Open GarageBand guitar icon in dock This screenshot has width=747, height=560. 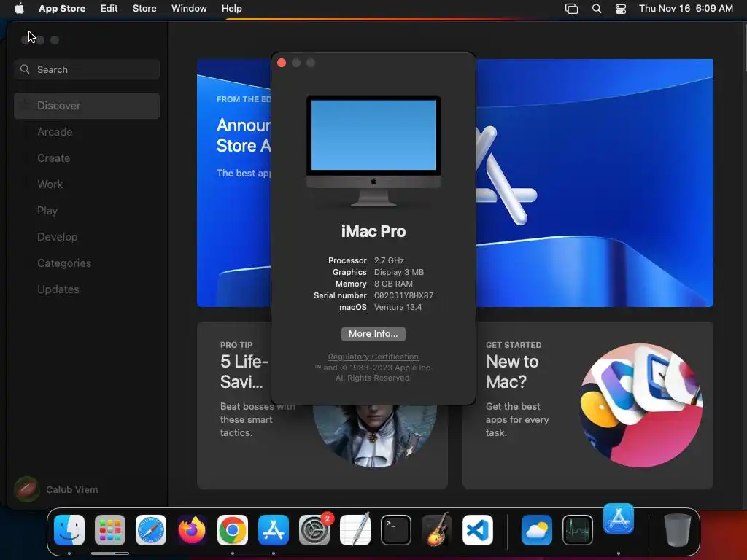pyautogui.click(x=437, y=530)
